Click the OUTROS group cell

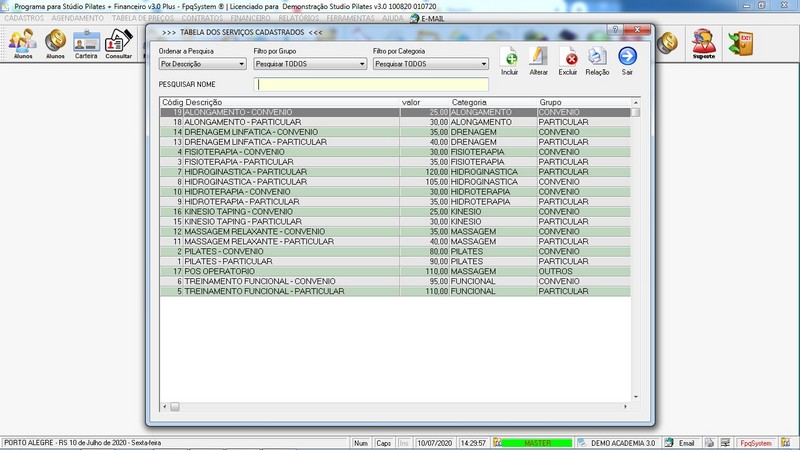coord(584,271)
